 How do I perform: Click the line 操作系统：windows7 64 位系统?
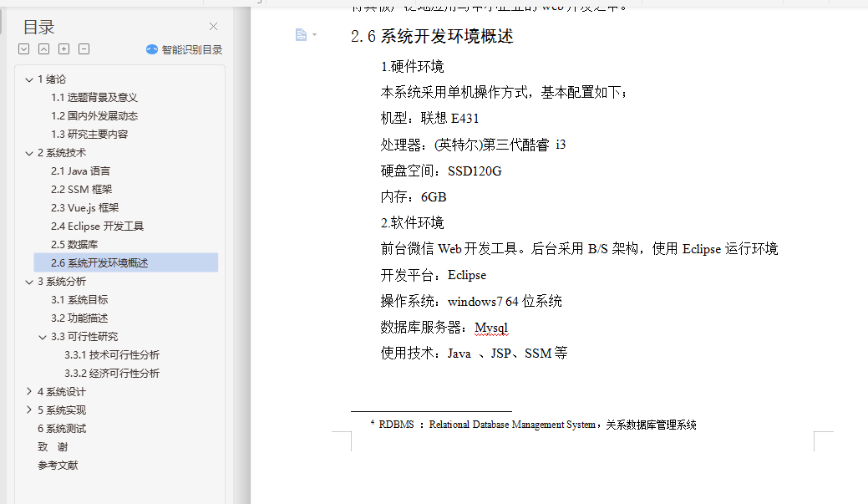(x=471, y=301)
